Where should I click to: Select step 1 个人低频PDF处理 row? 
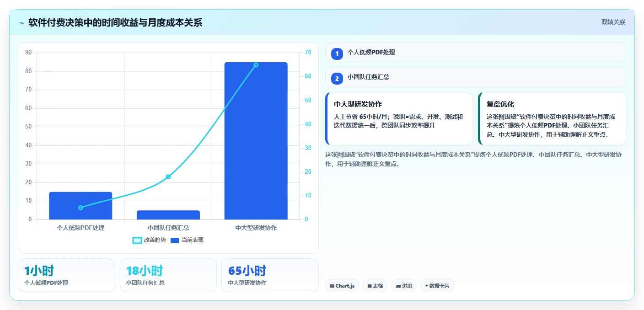(476, 52)
